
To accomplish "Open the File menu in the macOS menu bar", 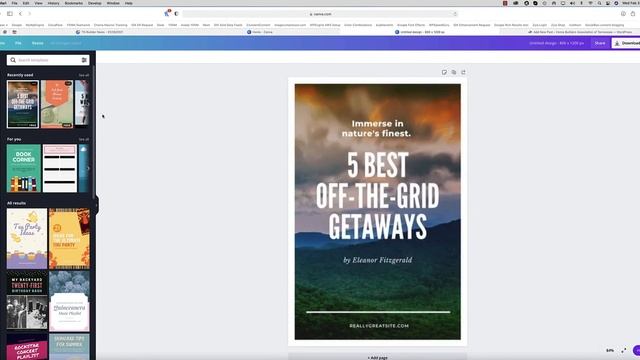I will click(x=14, y=3).
